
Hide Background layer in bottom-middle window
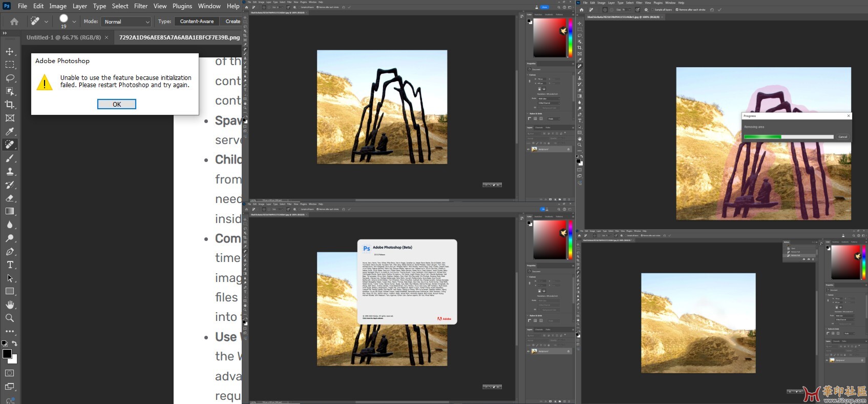pos(528,351)
